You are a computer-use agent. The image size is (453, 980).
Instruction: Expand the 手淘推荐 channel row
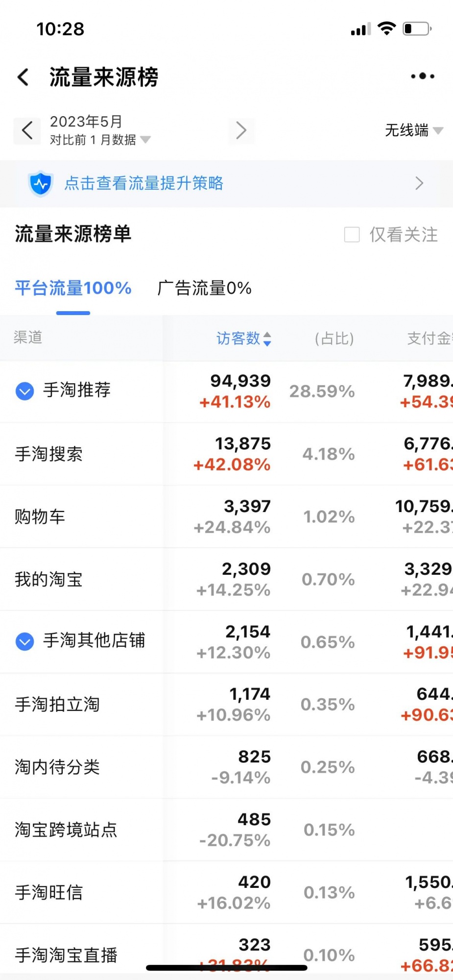[25, 391]
